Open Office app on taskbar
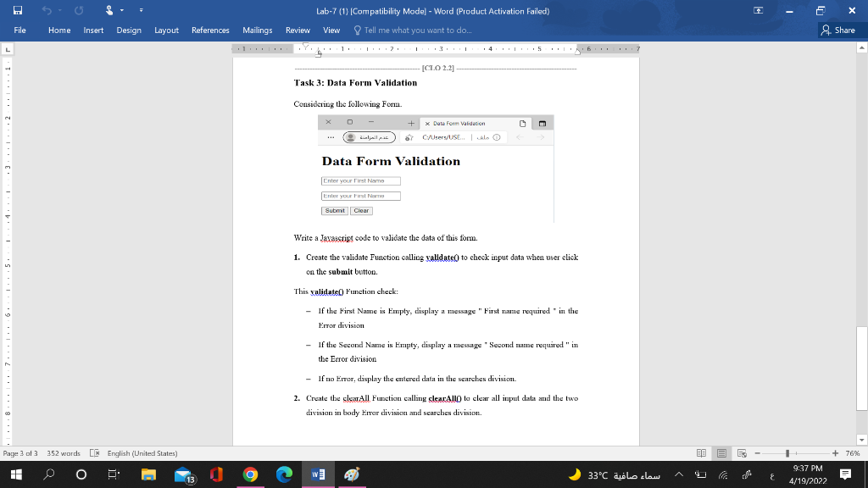The image size is (868, 488). click(x=216, y=474)
